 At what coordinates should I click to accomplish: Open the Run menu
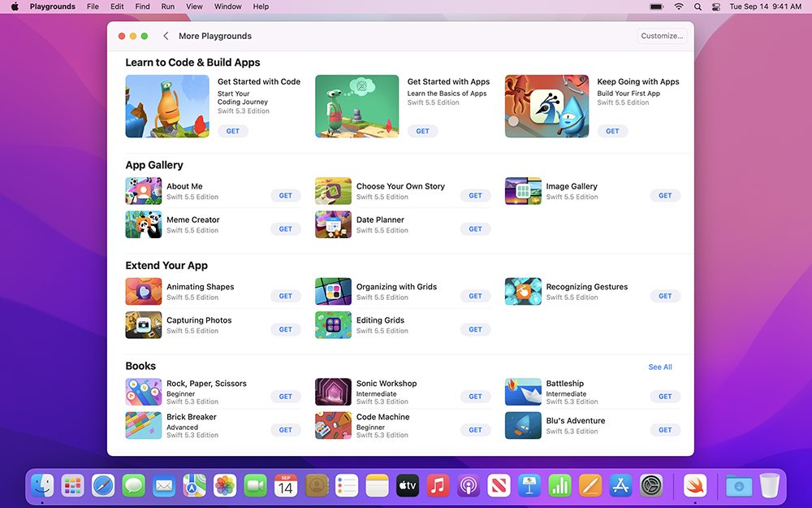[167, 7]
